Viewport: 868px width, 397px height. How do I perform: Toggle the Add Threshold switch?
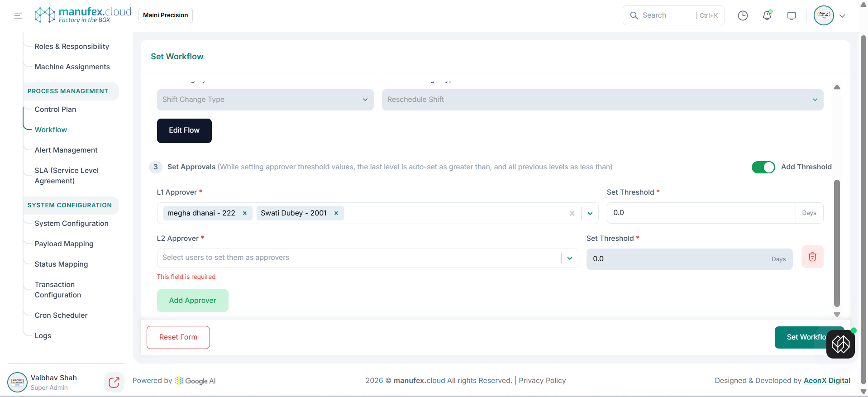[x=763, y=167]
